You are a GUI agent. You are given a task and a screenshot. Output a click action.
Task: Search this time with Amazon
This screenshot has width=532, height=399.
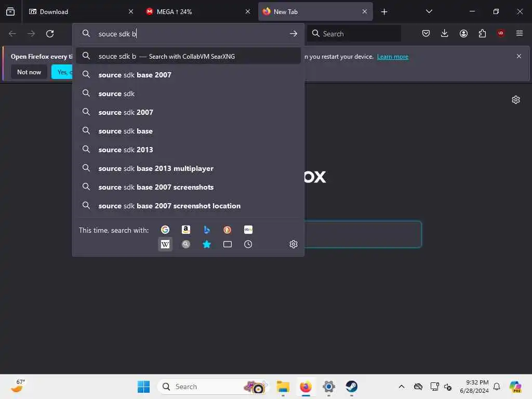coord(186,230)
